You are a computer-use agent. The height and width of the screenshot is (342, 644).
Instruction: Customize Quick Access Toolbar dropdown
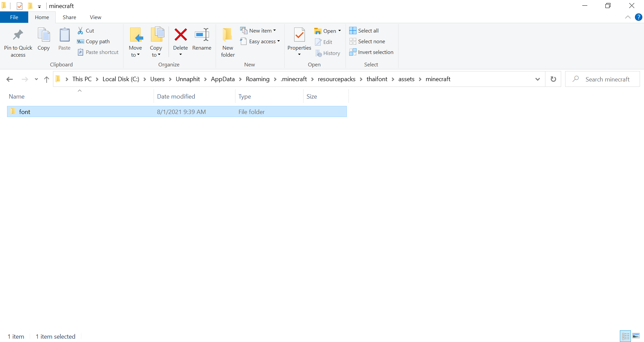39,6
